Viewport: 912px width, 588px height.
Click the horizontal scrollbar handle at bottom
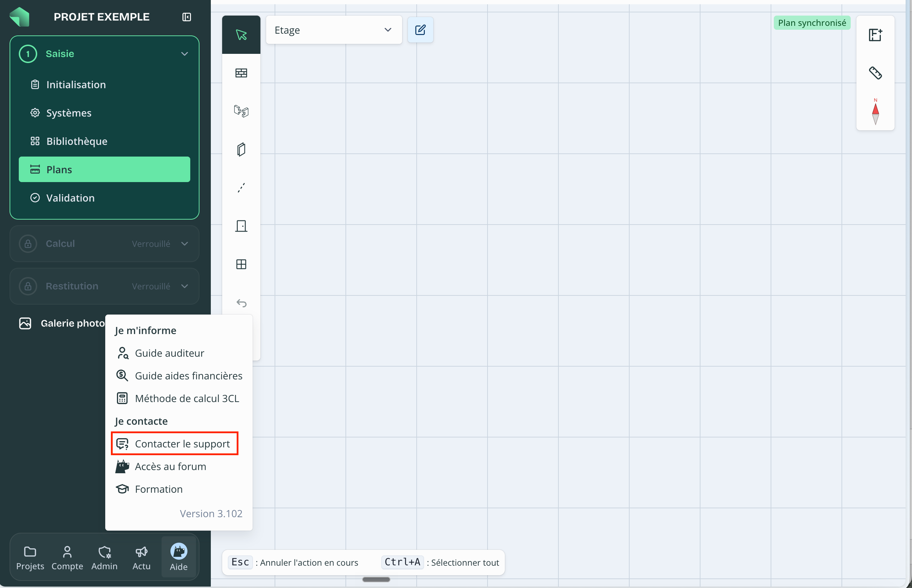(376, 579)
